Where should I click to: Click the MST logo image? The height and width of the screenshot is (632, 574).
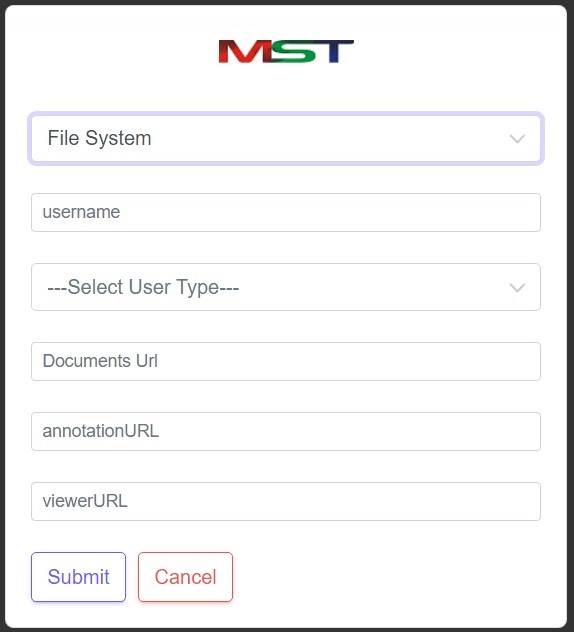click(x=286, y=51)
